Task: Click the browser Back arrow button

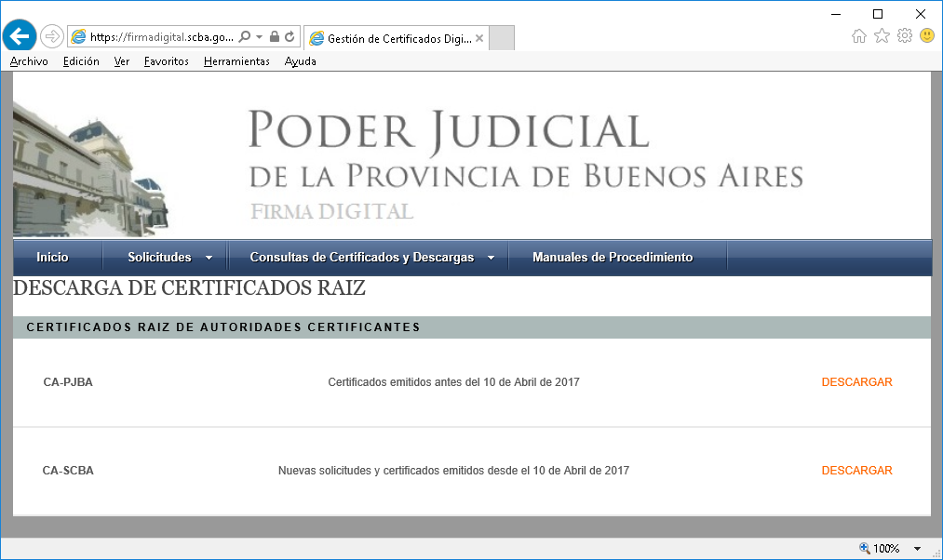Action: 19,36
